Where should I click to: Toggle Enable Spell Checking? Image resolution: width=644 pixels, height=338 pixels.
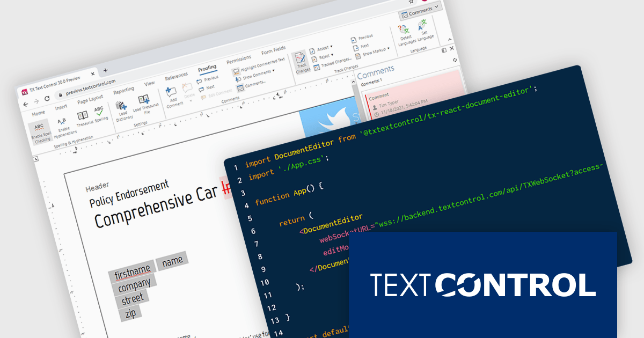(x=40, y=133)
